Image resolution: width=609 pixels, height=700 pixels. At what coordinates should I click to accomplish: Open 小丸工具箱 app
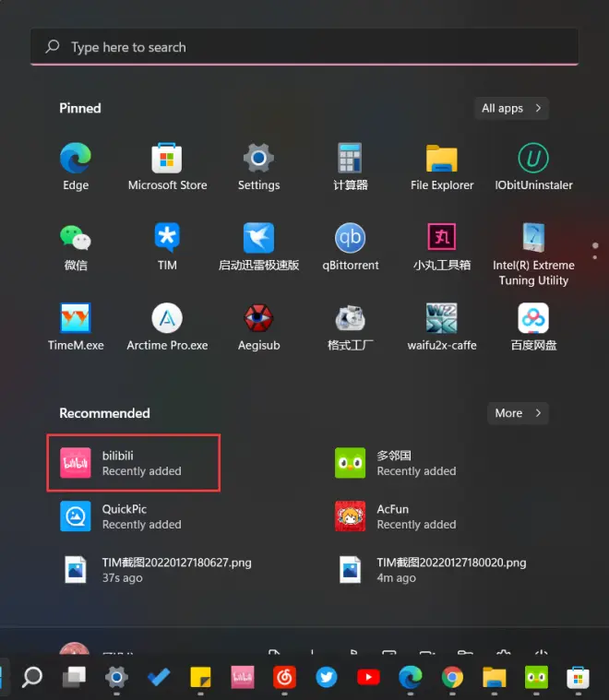442,246
